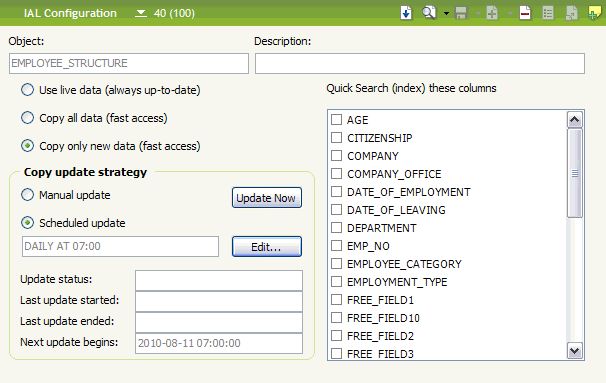Check the FREE_FIELD10 checkbox
The height and width of the screenshot is (383, 606).
pos(337,317)
